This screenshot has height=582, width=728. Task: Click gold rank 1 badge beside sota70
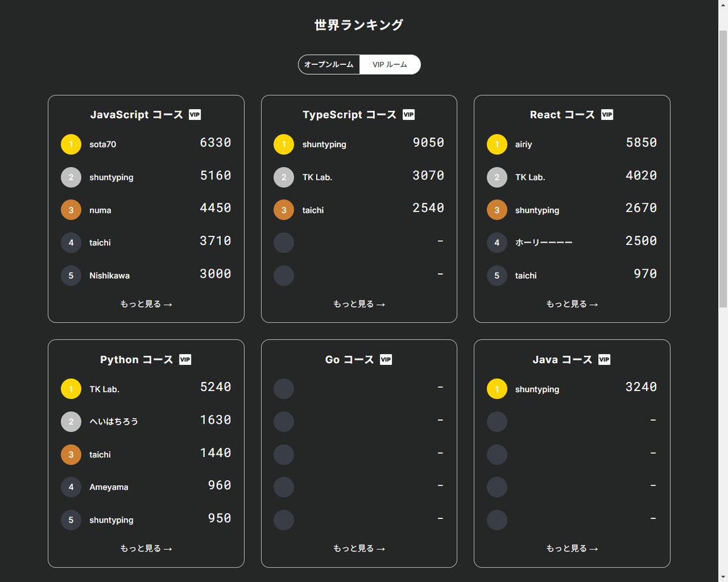[x=71, y=144]
